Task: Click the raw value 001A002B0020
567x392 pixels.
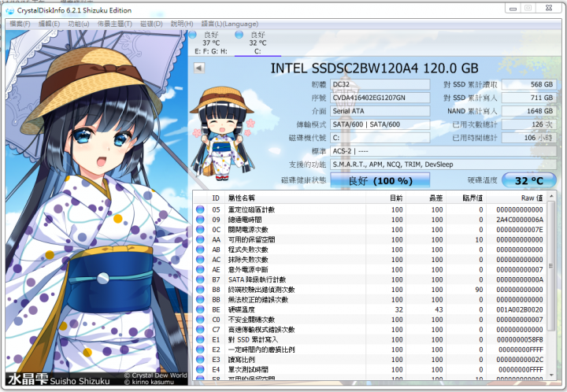Action: (x=520, y=309)
